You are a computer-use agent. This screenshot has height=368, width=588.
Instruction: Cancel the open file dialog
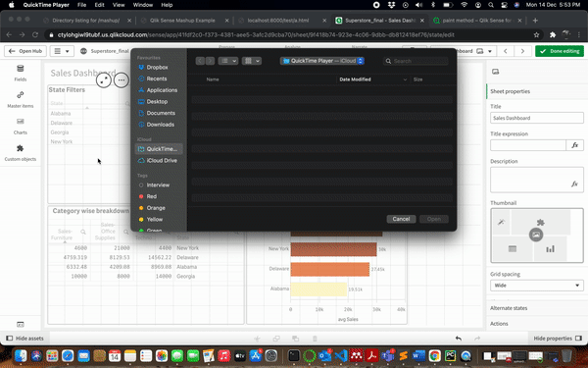click(x=401, y=219)
